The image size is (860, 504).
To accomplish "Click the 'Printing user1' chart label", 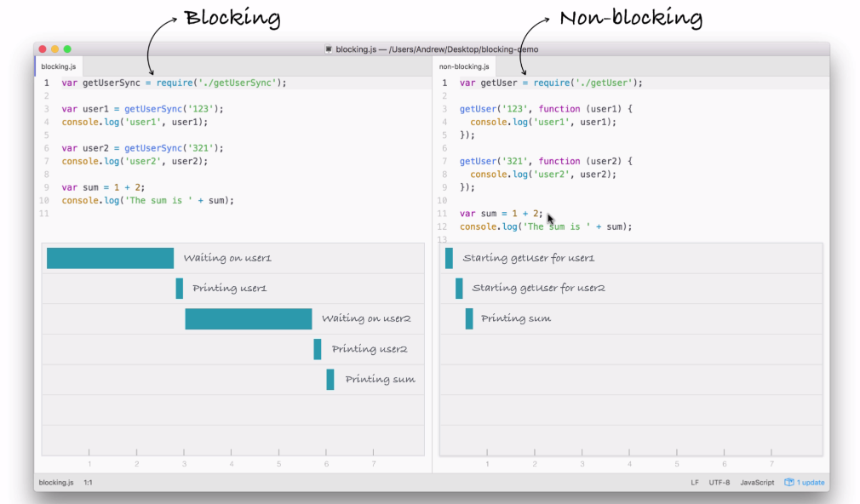I will [229, 288].
